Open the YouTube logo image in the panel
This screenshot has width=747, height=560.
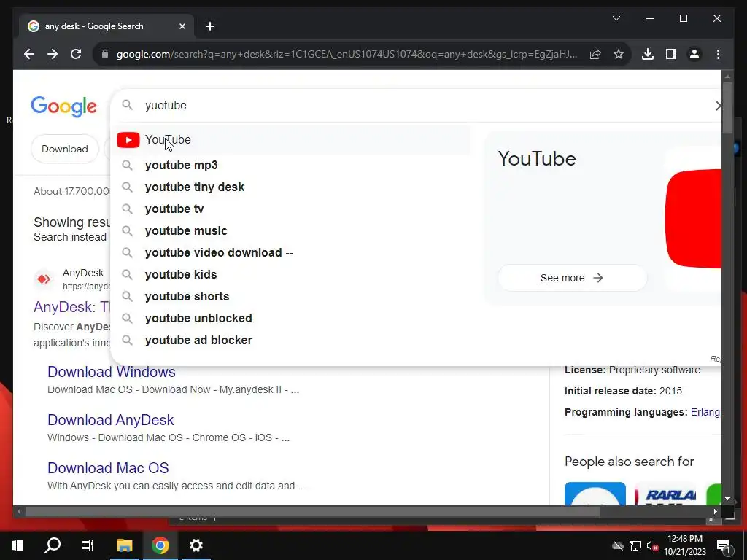[x=693, y=219]
